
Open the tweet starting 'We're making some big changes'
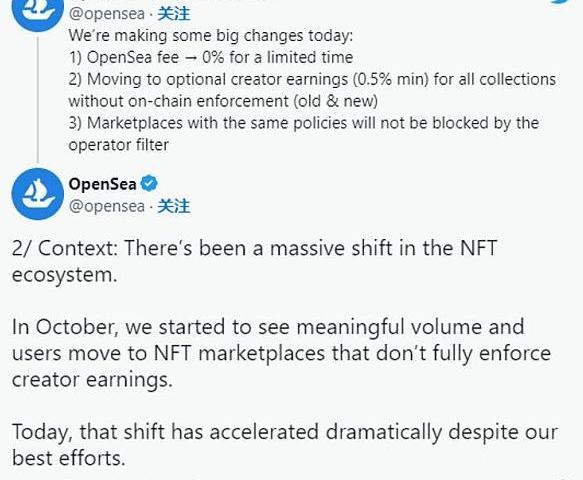point(210,36)
